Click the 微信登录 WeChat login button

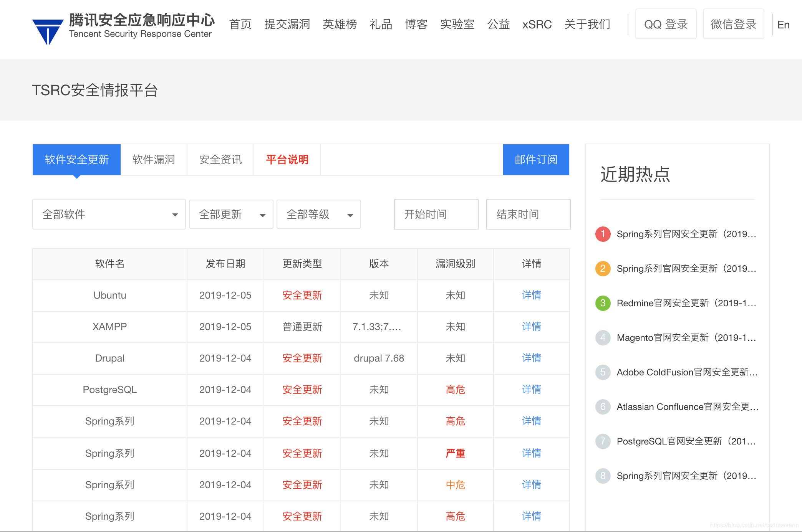(733, 24)
